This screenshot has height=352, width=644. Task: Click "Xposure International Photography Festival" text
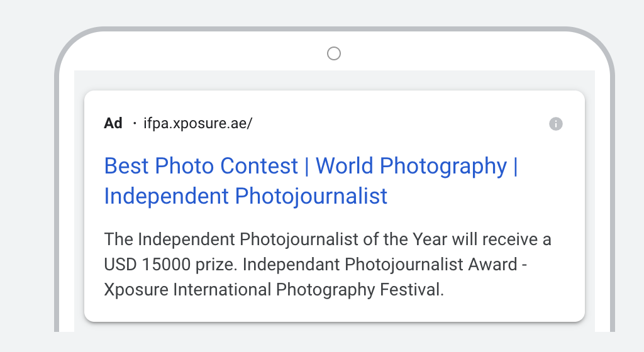click(274, 290)
